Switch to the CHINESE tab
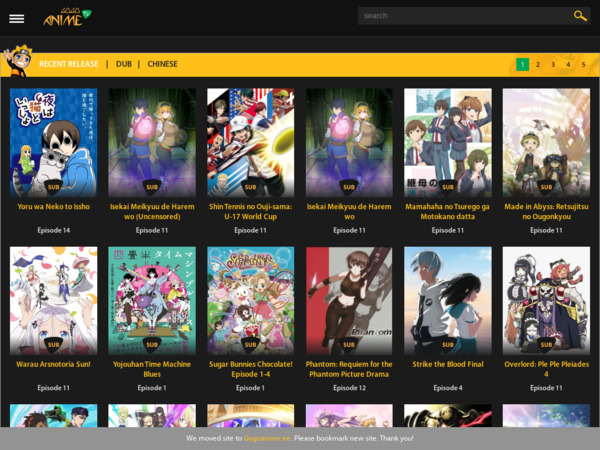The height and width of the screenshot is (450, 600). point(162,64)
